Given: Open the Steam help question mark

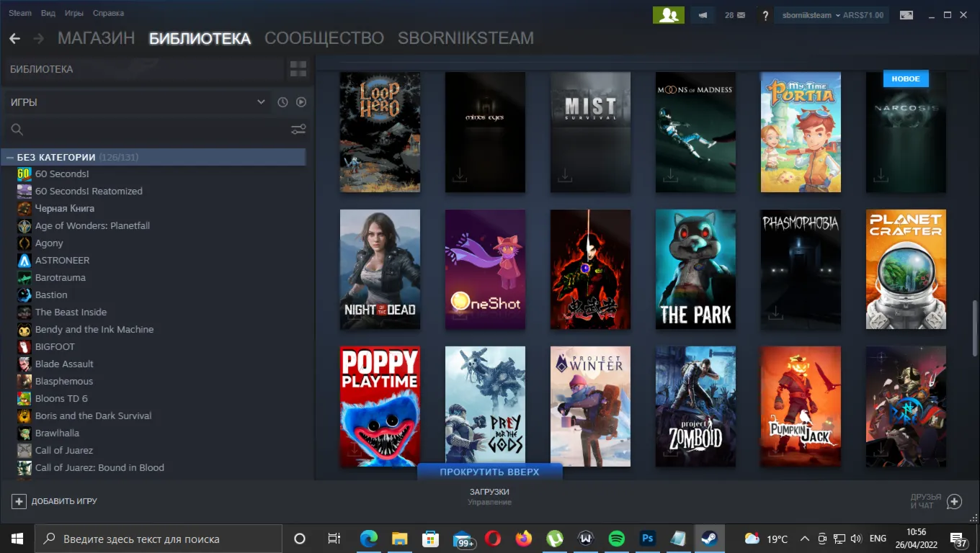Looking at the screenshot, I should [x=765, y=15].
